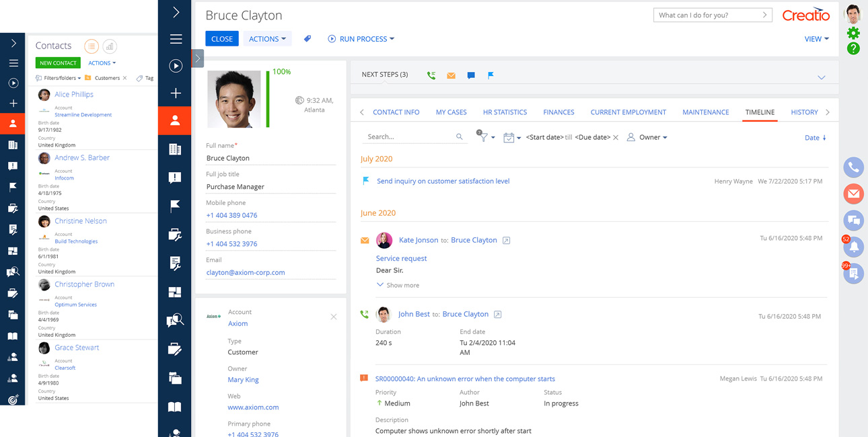This screenshot has height=437, width=868.
Task: Switch contacts to chart analytics view
Action: [110, 46]
